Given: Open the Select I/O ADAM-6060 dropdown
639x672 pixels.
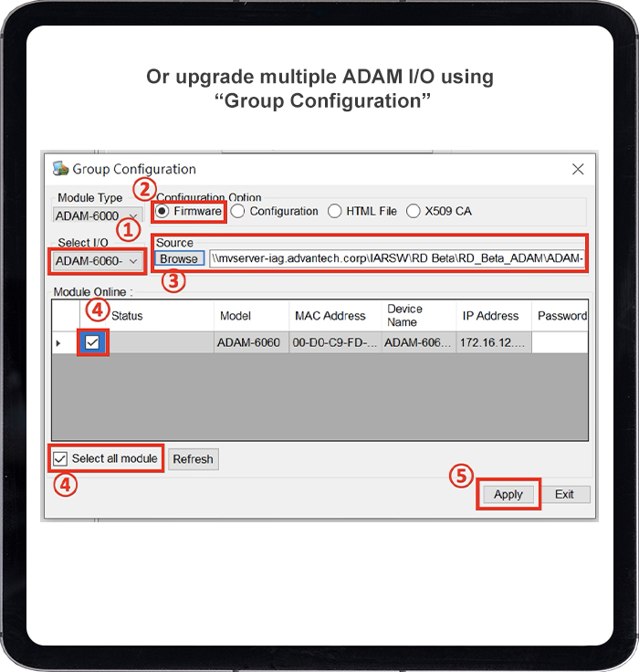Looking at the screenshot, I should click(98, 260).
